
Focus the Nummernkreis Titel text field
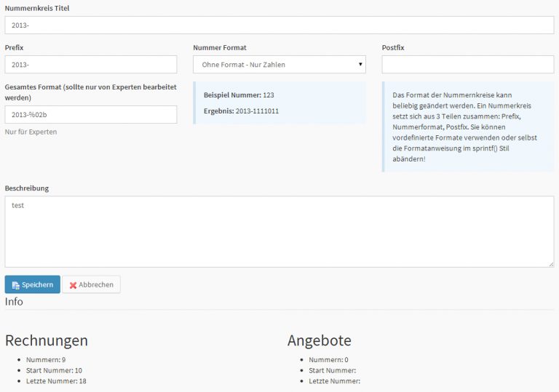click(279, 25)
